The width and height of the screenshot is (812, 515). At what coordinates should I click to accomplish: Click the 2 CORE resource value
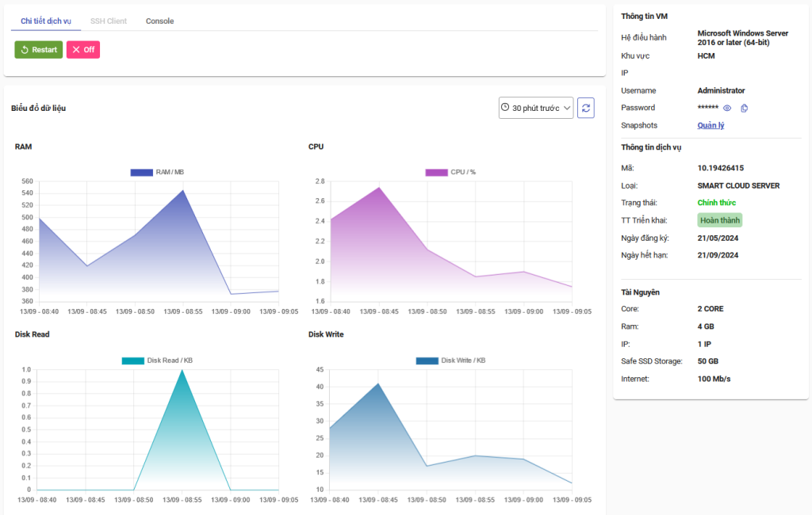point(710,309)
